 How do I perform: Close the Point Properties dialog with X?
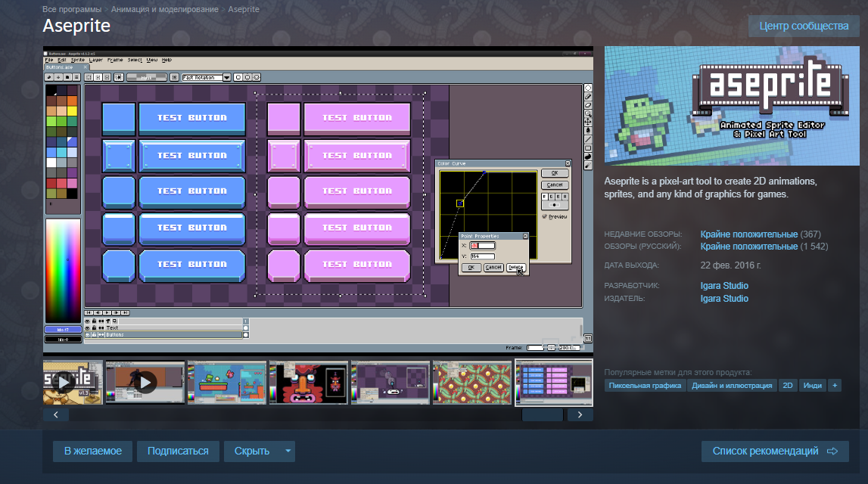pos(525,236)
